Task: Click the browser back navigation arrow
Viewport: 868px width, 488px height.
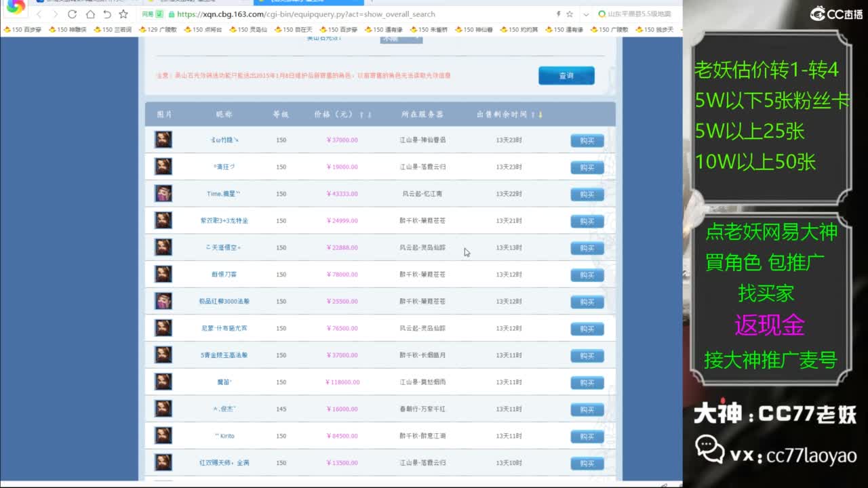Action: pyautogui.click(x=39, y=14)
